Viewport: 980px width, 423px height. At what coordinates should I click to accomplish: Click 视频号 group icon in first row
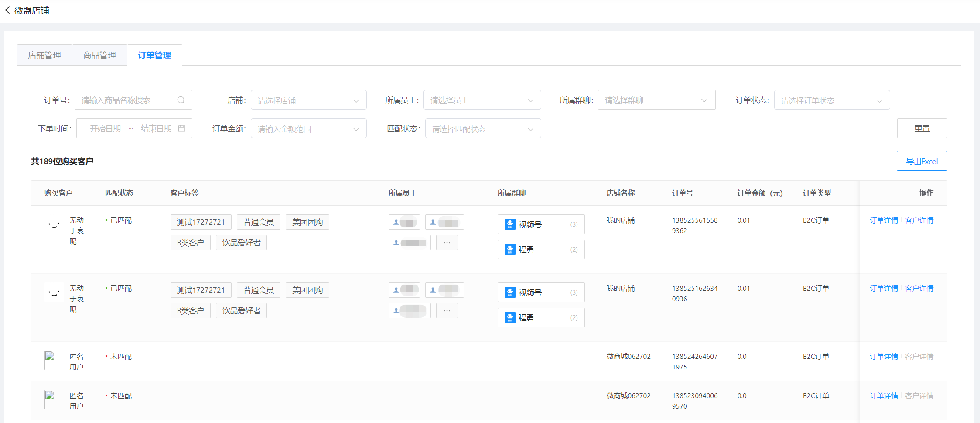pyautogui.click(x=510, y=224)
